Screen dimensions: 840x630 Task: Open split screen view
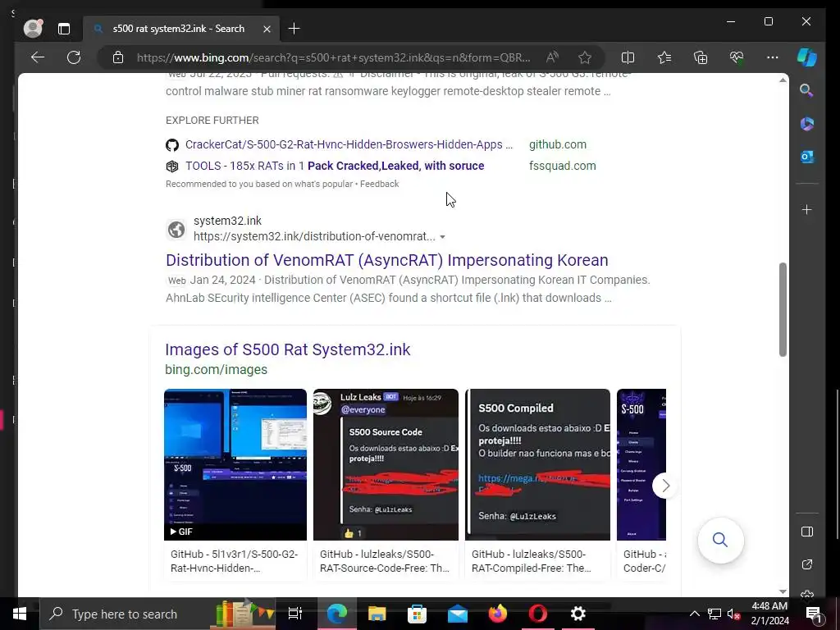pos(628,57)
